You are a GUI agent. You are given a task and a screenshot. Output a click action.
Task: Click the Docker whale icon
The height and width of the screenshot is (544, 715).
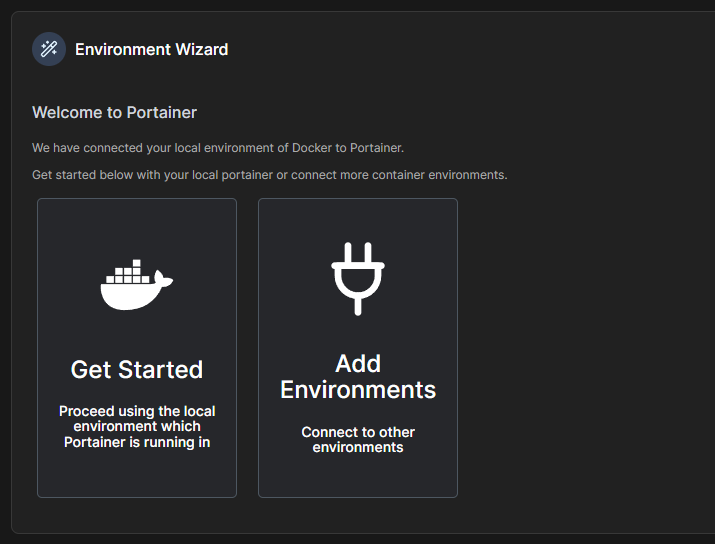click(137, 285)
